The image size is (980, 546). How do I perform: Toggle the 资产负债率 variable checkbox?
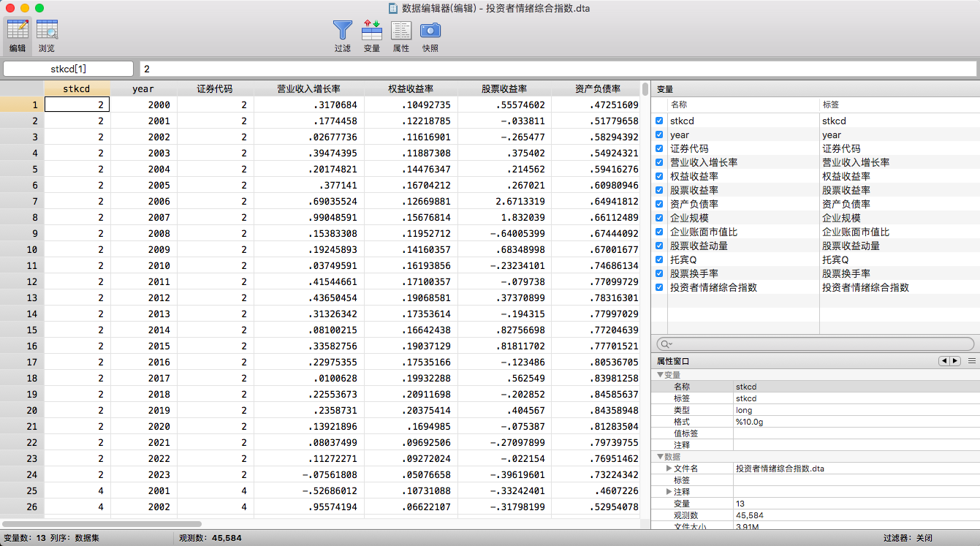tap(660, 205)
